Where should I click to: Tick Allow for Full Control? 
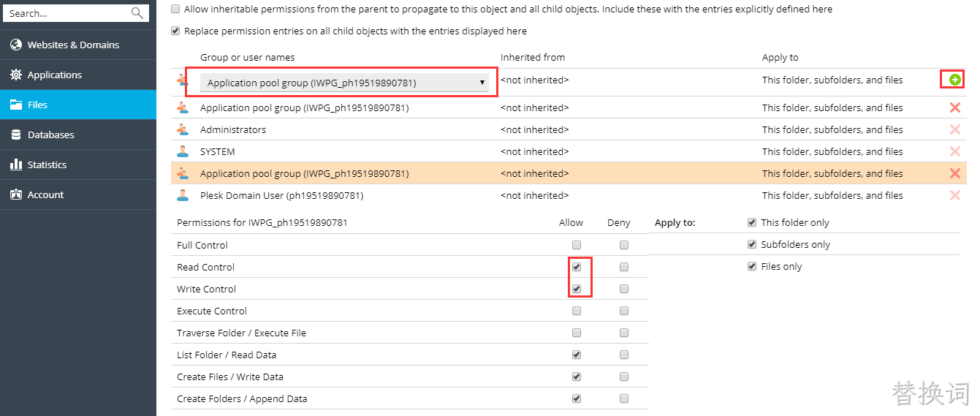(577, 245)
